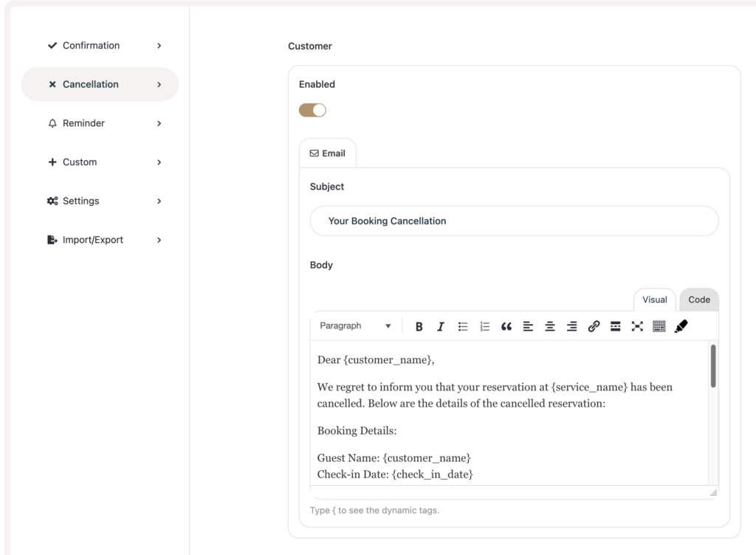The height and width of the screenshot is (555, 756).
Task: Apply blockquote formatting
Action: [506, 326]
